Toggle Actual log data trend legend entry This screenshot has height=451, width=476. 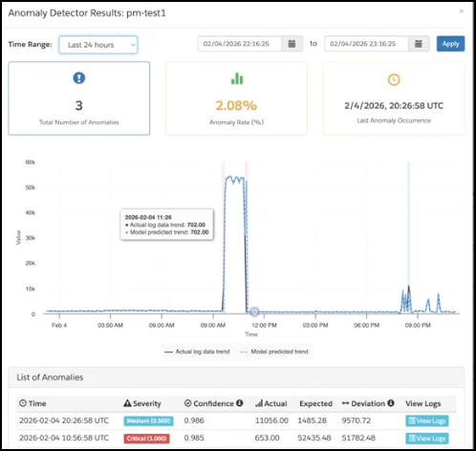[197, 352]
